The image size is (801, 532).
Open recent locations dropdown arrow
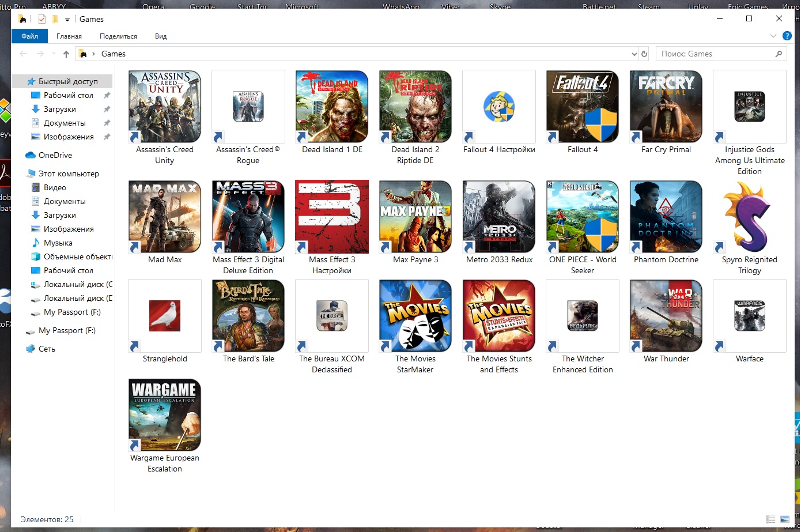54,54
